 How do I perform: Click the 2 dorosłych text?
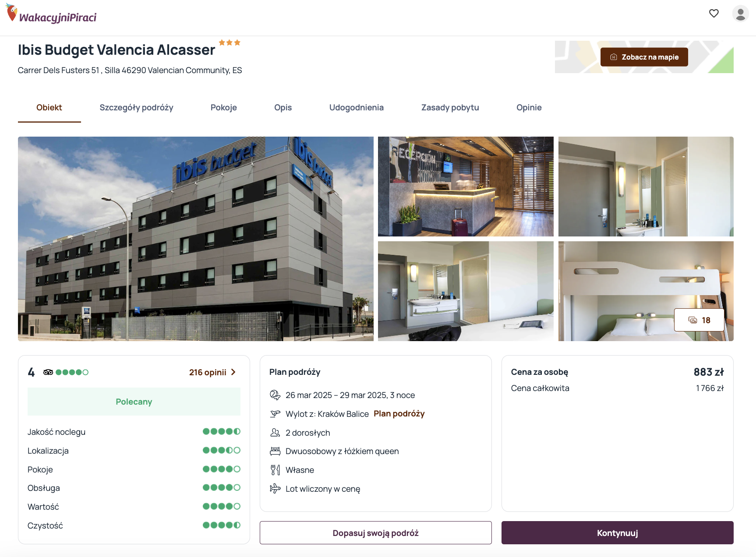click(x=308, y=433)
